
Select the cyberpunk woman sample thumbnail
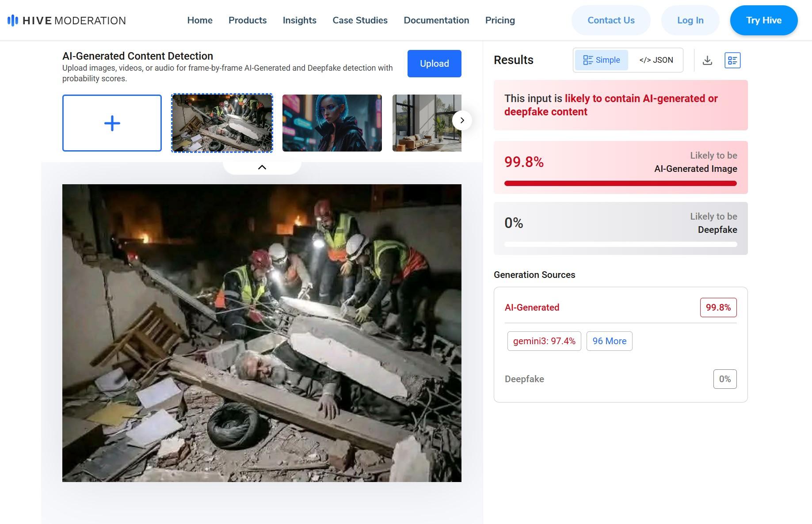click(332, 123)
